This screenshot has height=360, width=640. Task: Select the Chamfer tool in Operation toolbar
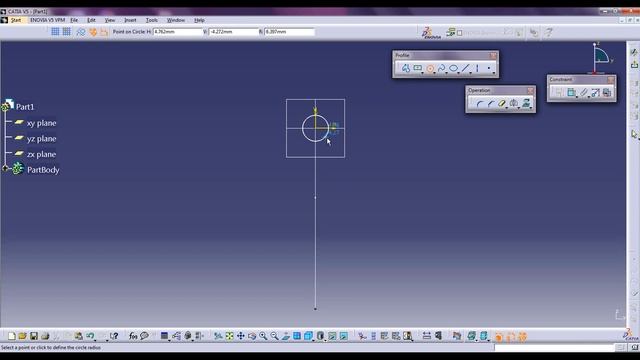(x=491, y=104)
